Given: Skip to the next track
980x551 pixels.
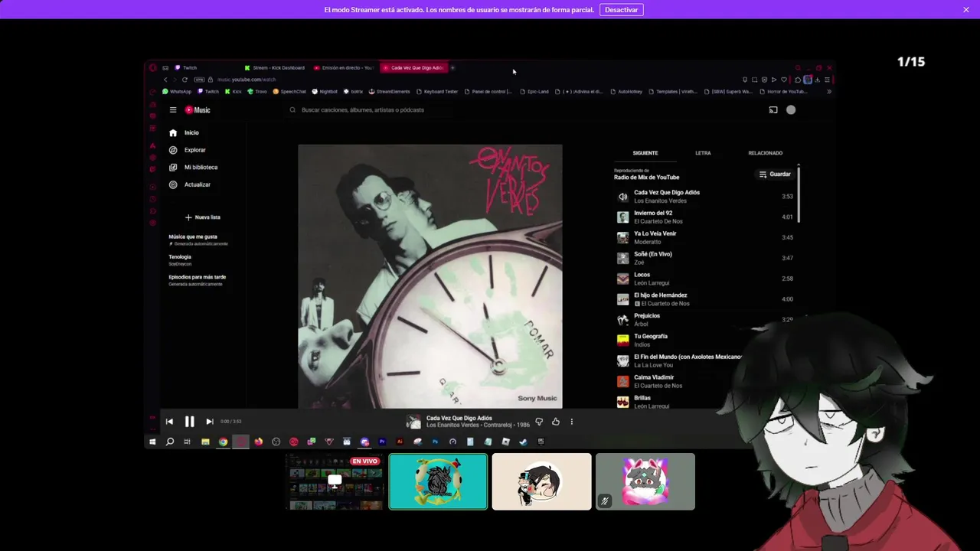Looking at the screenshot, I should tap(210, 422).
